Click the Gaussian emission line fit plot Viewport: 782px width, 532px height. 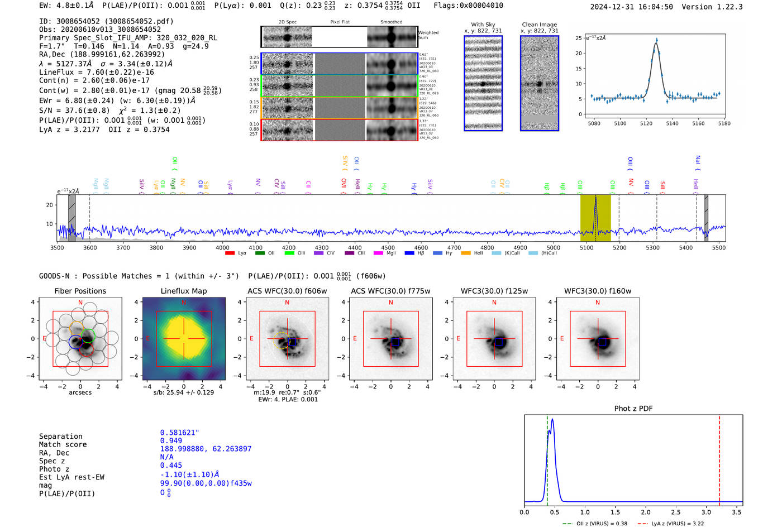655,75
